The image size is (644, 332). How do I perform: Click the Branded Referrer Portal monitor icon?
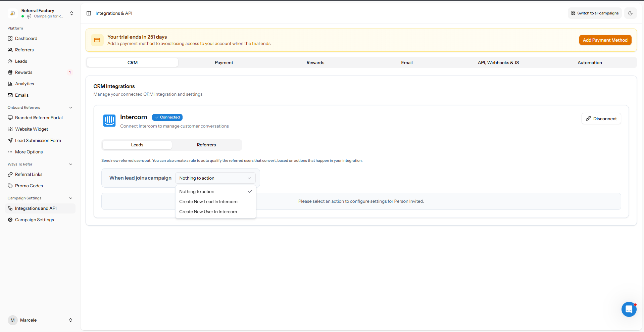tap(10, 118)
